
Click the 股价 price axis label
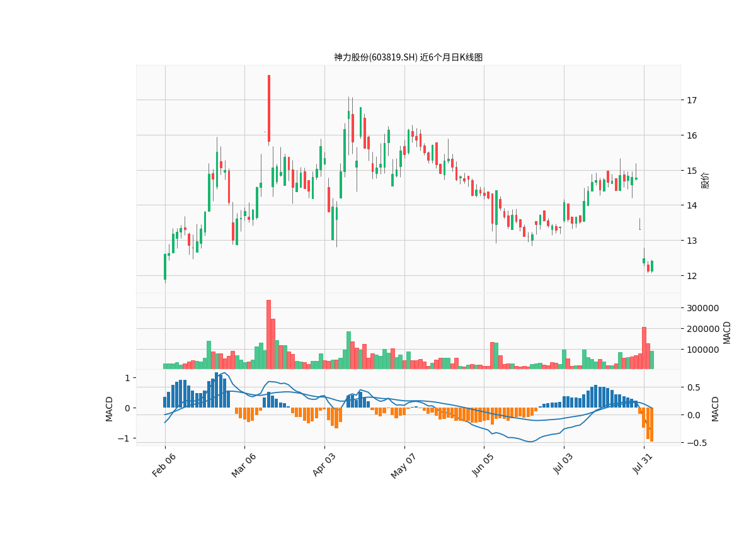tap(705, 180)
